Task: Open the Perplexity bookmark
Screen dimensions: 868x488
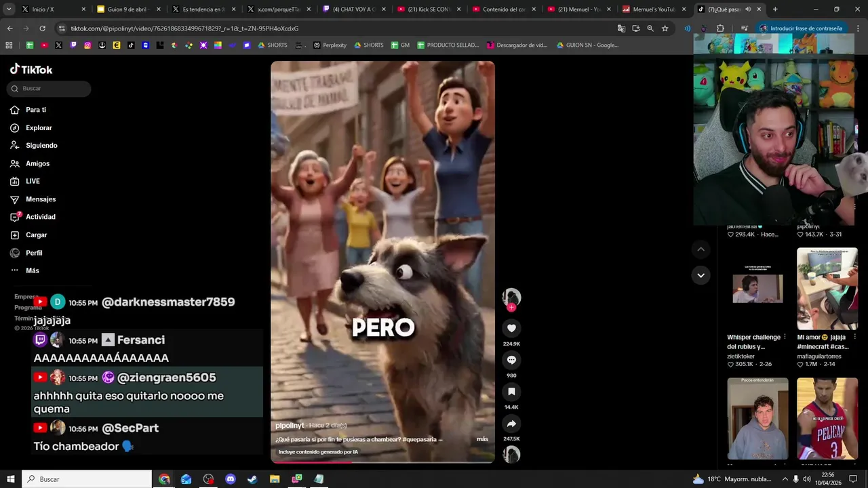Action: (x=330, y=45)
